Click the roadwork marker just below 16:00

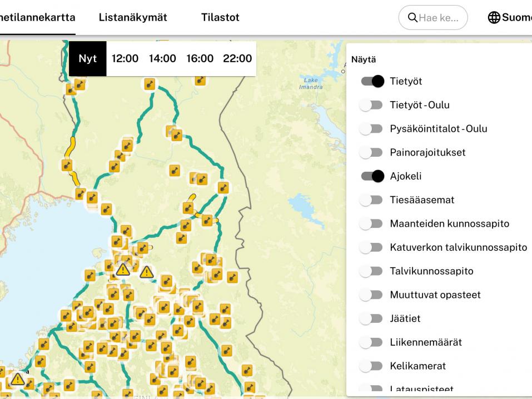point(201,81)
